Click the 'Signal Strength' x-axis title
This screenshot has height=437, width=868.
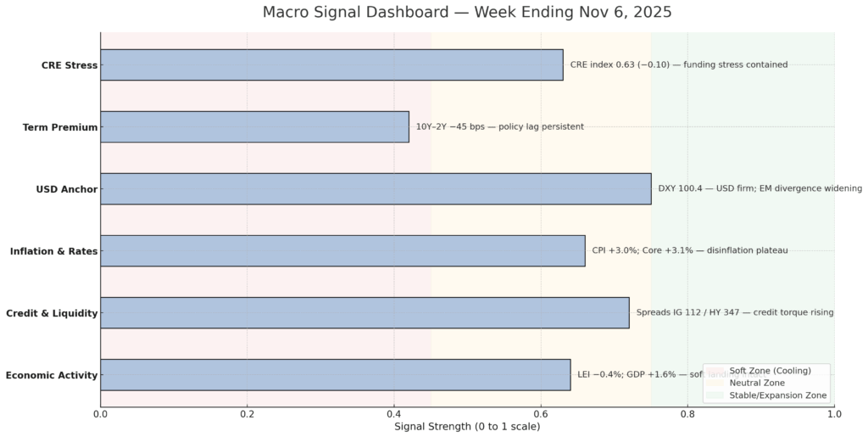(x=467, y=427)
